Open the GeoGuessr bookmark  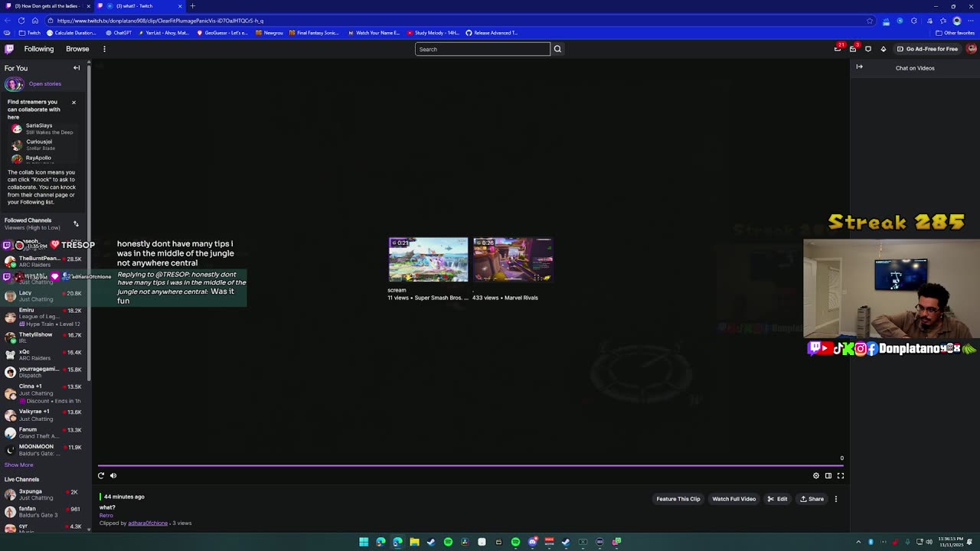tap(223, 33)
